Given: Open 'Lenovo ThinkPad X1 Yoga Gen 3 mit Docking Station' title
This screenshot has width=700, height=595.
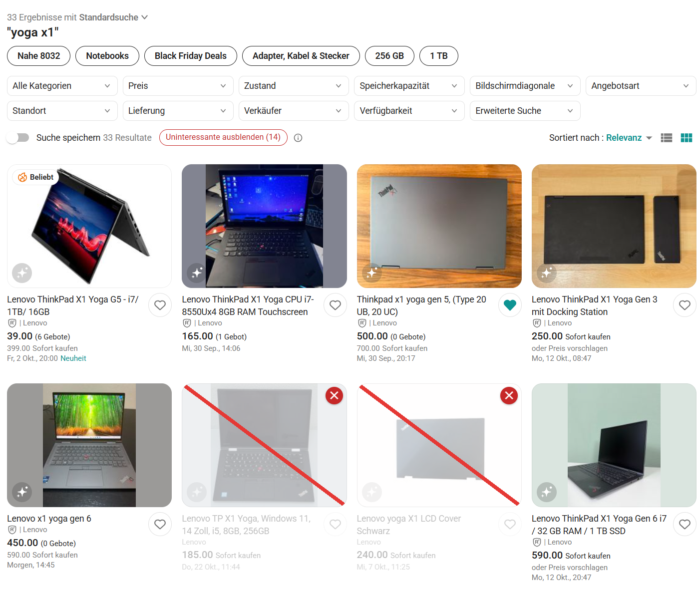Looking at the screenshot, I should click(x=595, y=305).
